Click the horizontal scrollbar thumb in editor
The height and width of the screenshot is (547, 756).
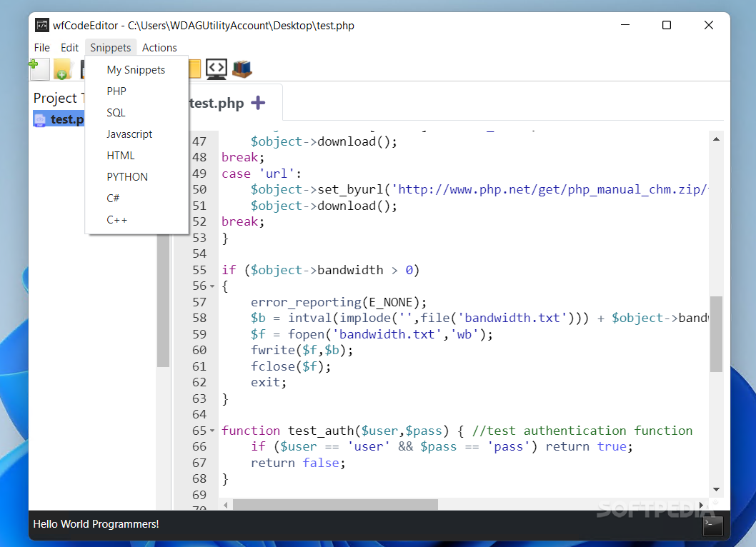[336, 505]
